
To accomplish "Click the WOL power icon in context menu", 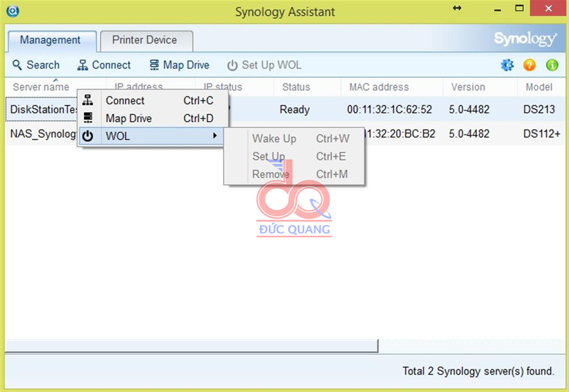I will click(x=88, y=136).
